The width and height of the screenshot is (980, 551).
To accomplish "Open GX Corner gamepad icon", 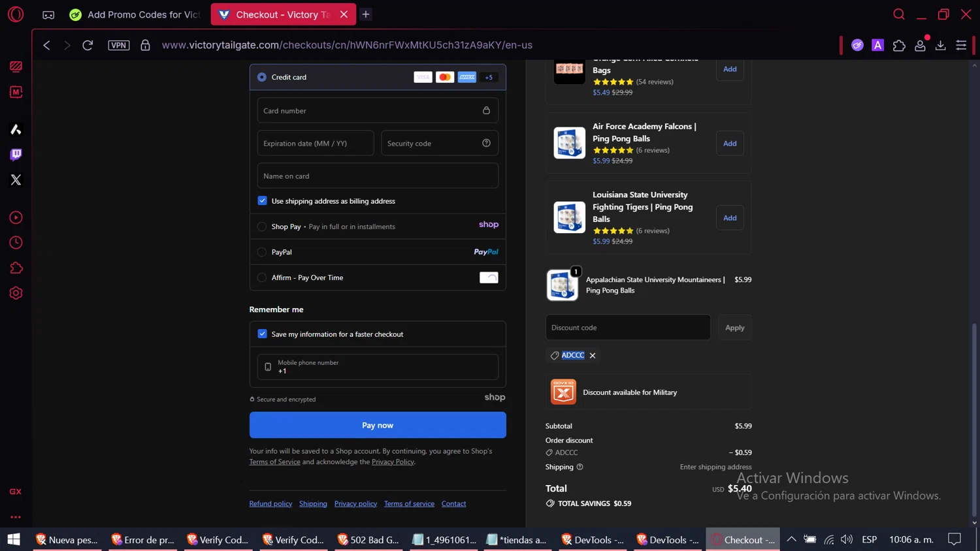I will [48, 14].
